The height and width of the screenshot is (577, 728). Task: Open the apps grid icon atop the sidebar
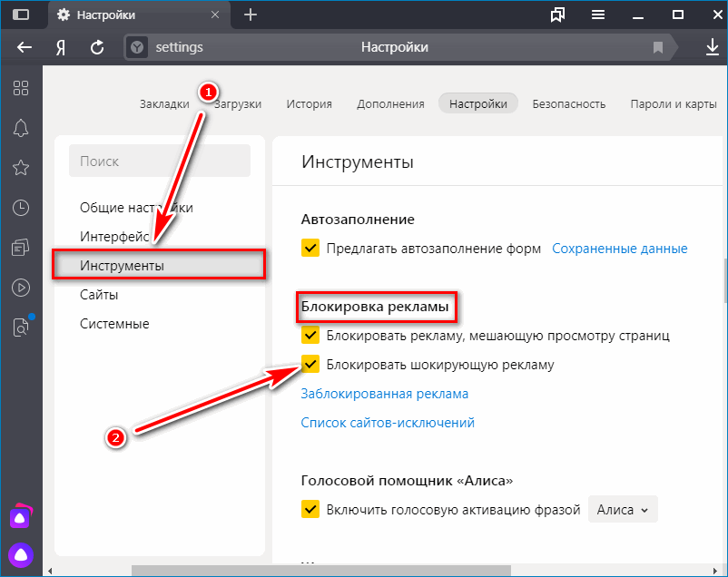(x=20, y=89)
